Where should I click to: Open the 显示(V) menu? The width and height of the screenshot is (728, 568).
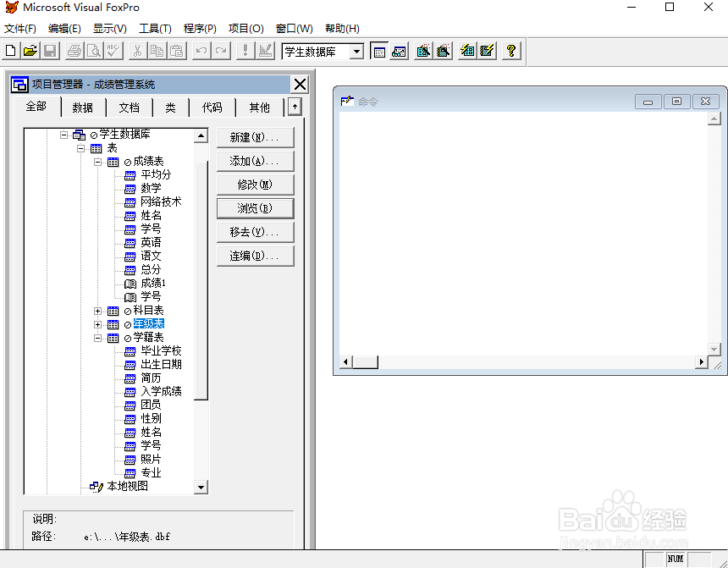pyautogui.click(x=109, y=28)
